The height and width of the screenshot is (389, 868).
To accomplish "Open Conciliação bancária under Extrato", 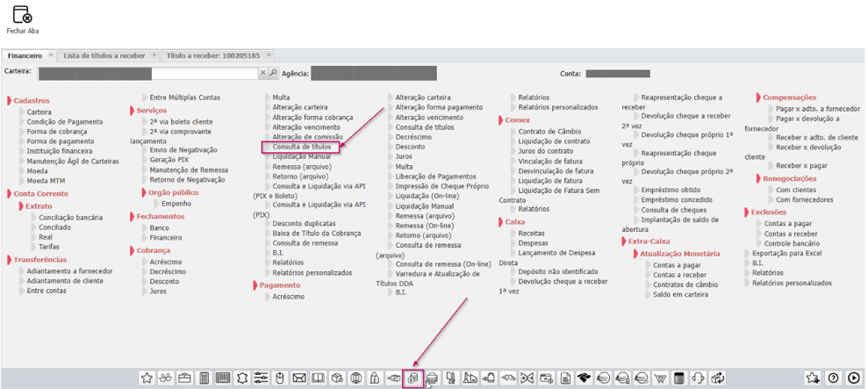I will click(x=70, y=217).
